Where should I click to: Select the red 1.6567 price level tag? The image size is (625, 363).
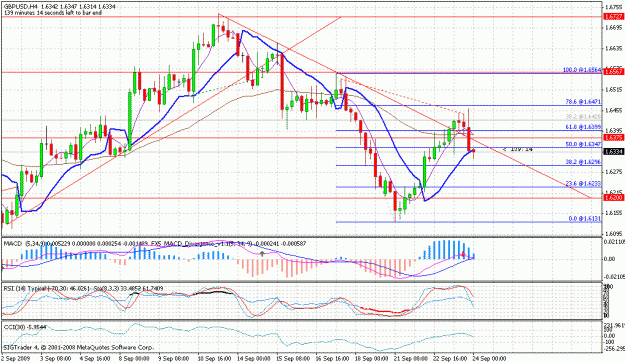click(614, 72)
